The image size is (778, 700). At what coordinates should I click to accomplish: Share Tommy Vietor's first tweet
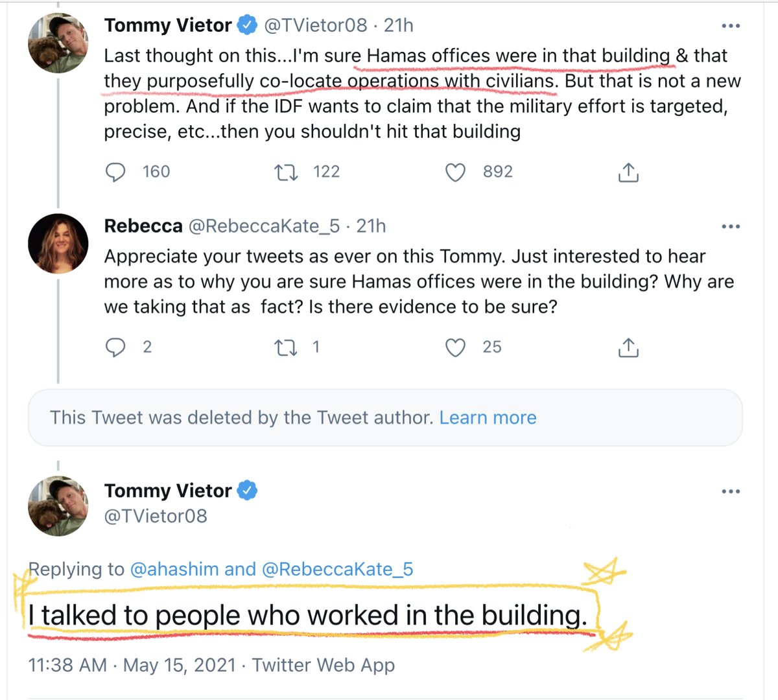[x=628, y=172]
